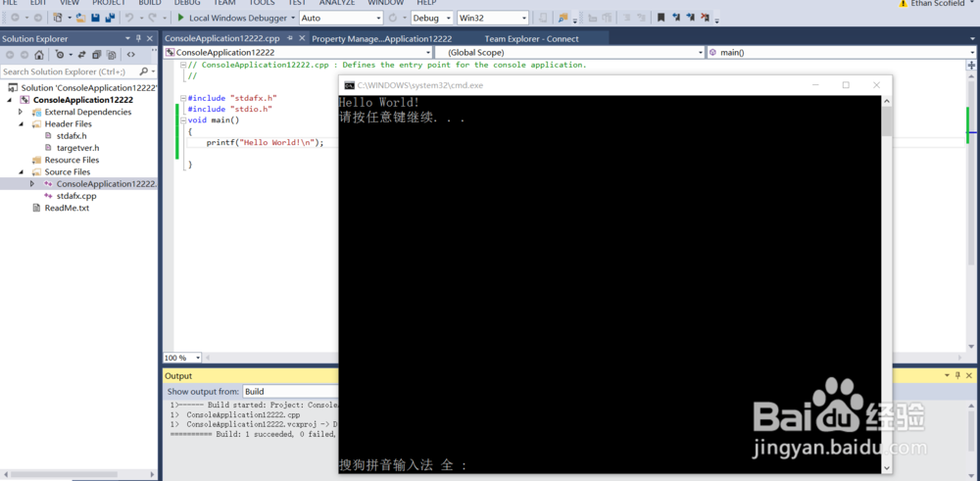Click the New Project toolbar icon
Screen dimensions: 980x481
point(57,18)
